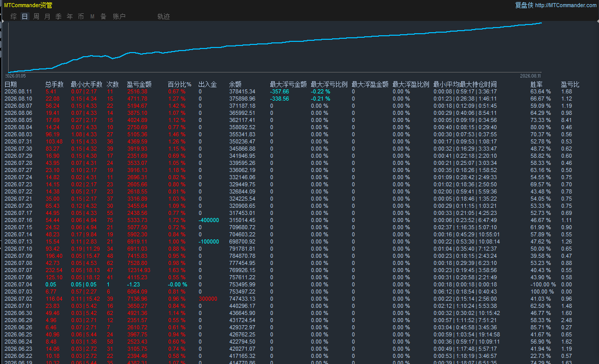The height and width of the screenshot is (364, 599).
Task: Click the 最小|平均|最大持仓时间 column header
Action: point(465,84)
